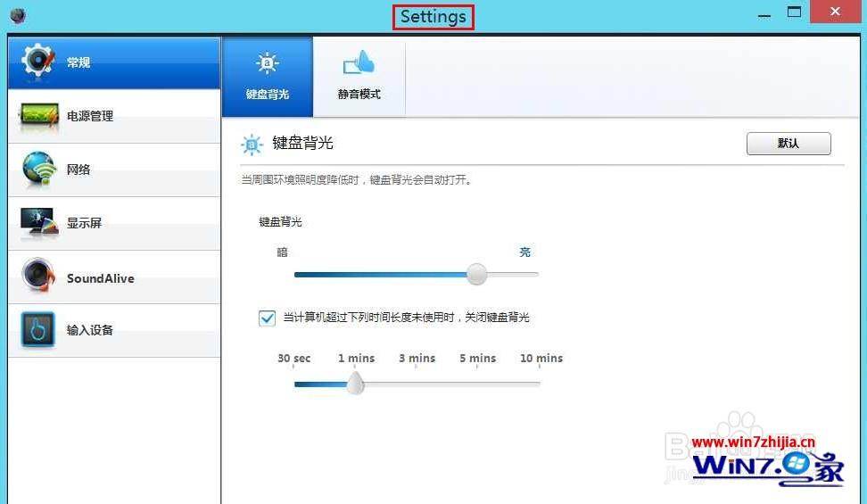867x504 pixels.
Task: Maximize the Settings window
Action: tap(794, 12)
